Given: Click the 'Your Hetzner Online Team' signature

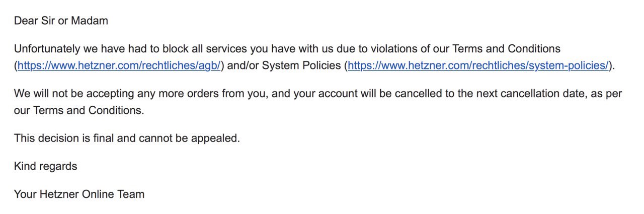Looking at the screenshot, I should coord(79,194).
